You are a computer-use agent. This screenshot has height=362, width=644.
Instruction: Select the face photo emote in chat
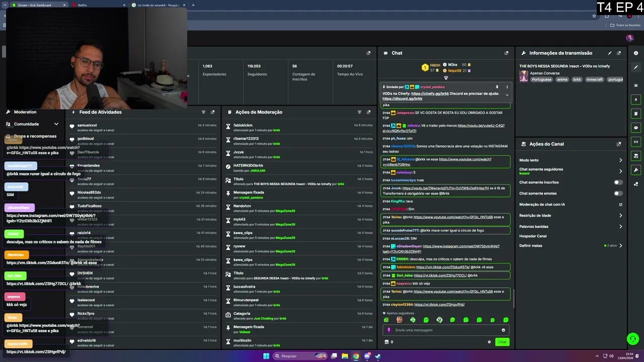[x=399, y=320]
